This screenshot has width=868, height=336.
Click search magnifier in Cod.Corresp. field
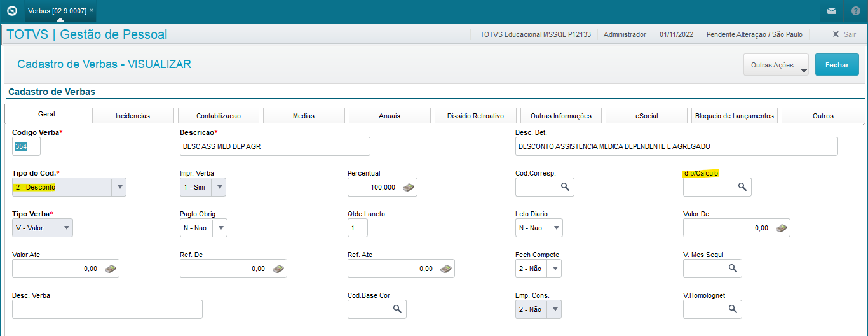tap(565, 186)
